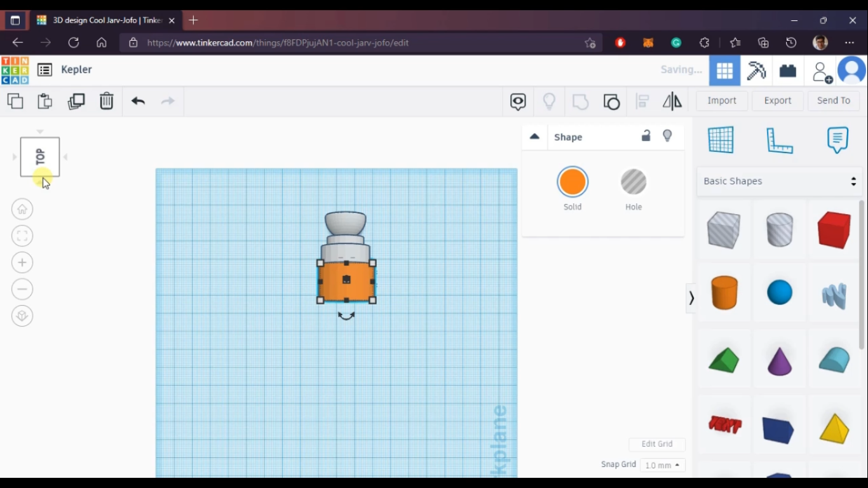Fit all in view
The height and width of the screenshot is (488, 868).
(x=22, y=236)
